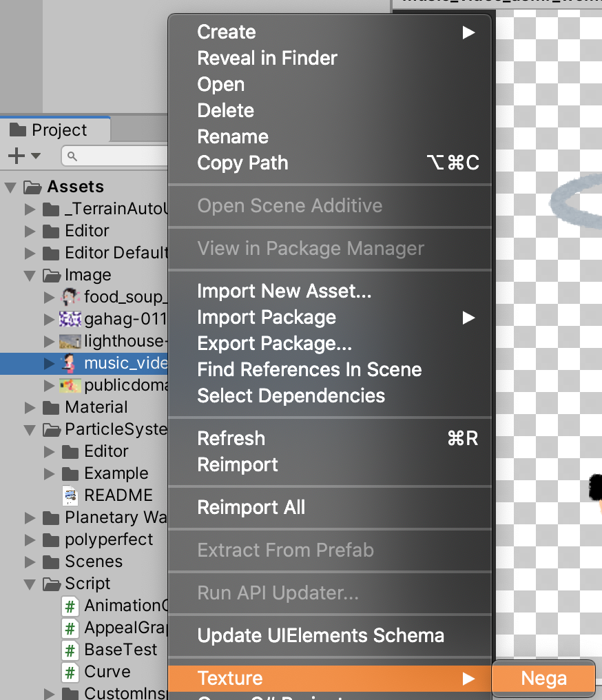602x700 pixels.
Task: Click the lighthouse image thumbnail icon
Action: pos(70,341)
